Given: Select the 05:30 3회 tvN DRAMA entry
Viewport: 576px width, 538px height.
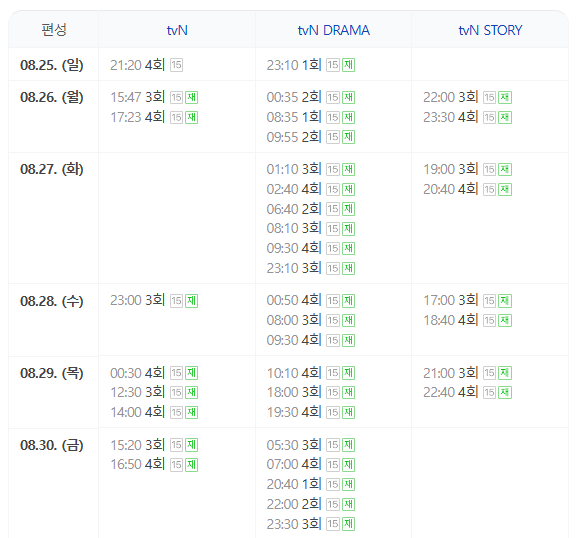Looking at the screenshot, I should click(294, 445).
